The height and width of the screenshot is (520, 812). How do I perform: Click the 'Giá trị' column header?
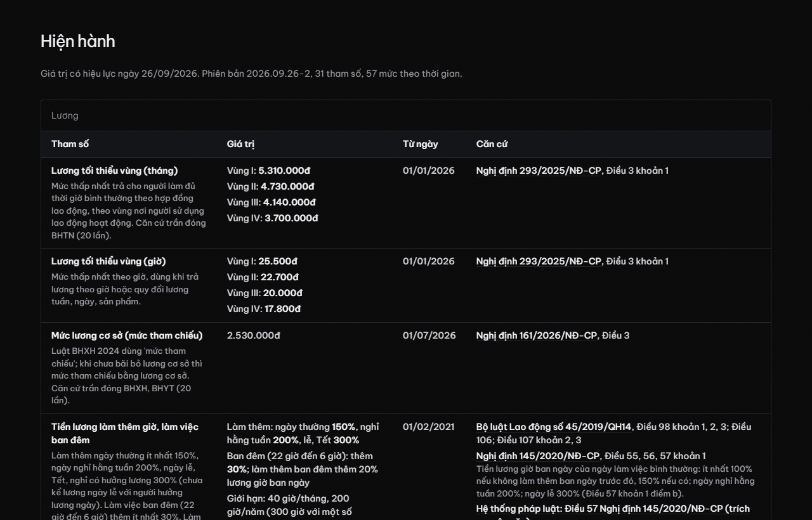point(240,144)
